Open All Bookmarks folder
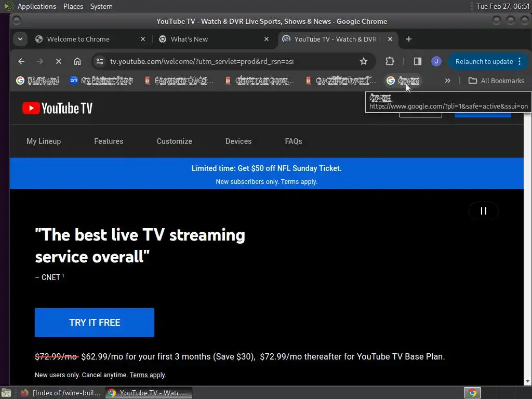This screenshot has height=399, width=532. coord(496,81)
